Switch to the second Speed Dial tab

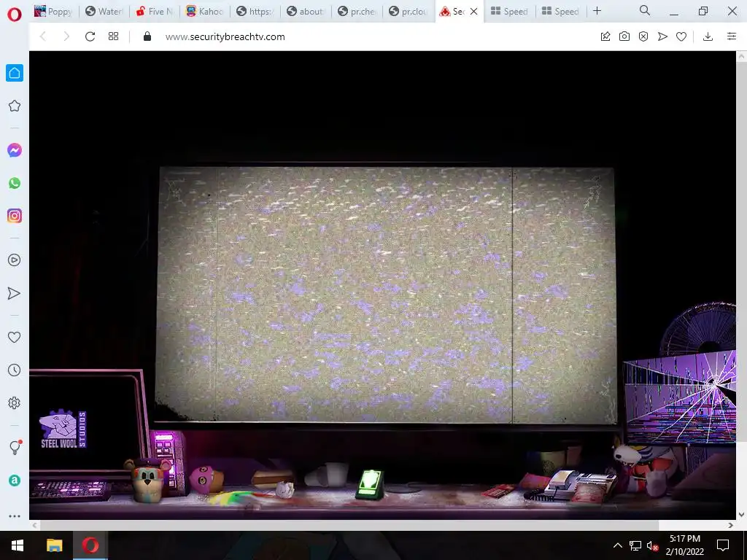pyautogui.click(x=561, y=12)
